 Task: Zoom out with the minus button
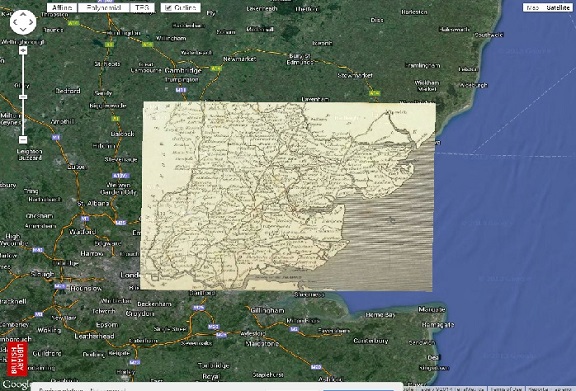[x=23, y=140]
